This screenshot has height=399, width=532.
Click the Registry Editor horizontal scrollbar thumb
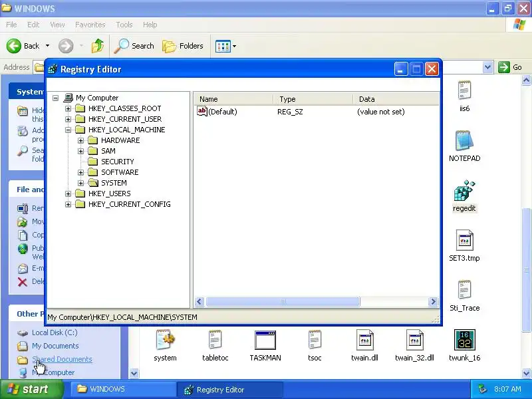tap(283, 302)
